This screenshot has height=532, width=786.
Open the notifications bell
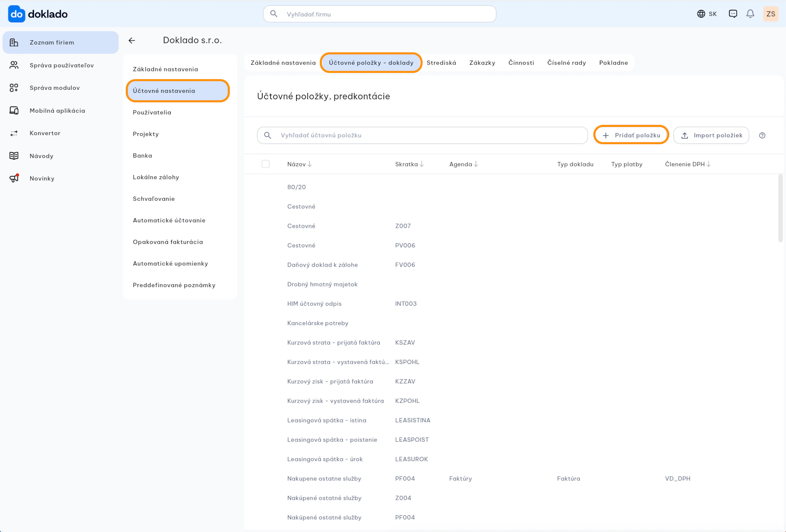pos(750,14)
